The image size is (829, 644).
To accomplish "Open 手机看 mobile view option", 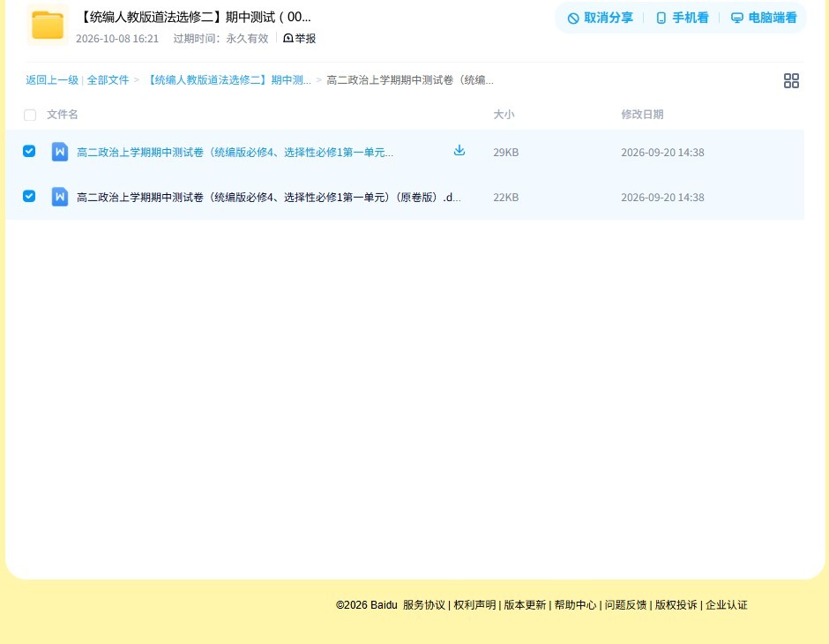I will pos(682,18).
